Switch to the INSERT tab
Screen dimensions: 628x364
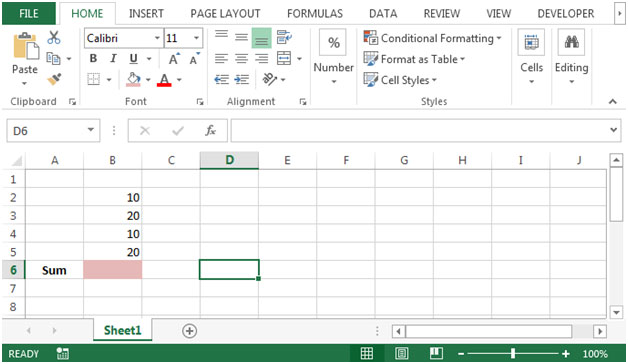click(x=146, y=14)
